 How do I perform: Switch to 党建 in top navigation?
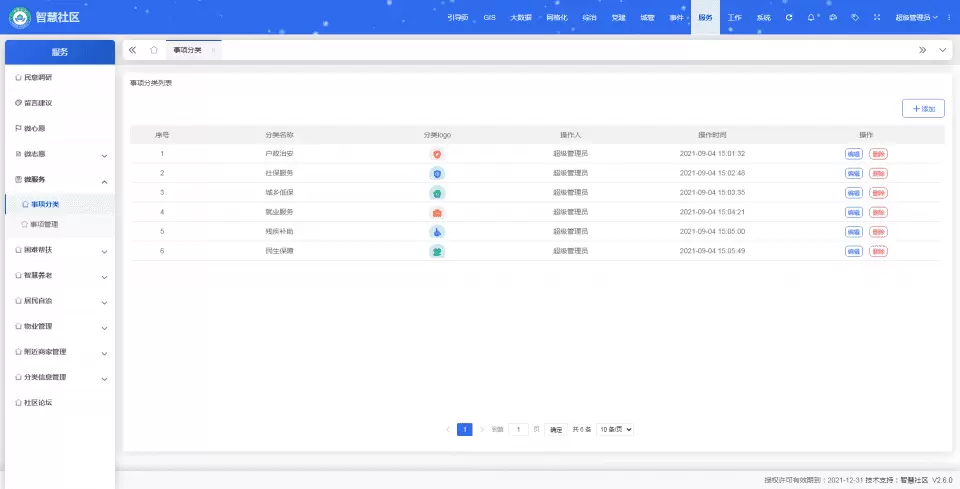(x=618, y=18)
